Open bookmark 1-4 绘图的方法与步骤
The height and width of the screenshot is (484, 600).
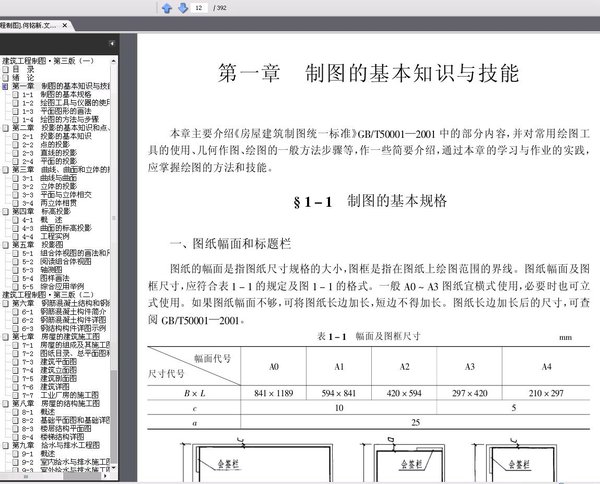pyautogui.click(x=60, y=119)
